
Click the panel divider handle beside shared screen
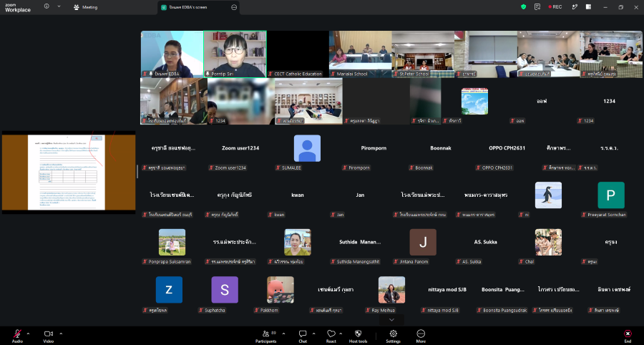coord(137,172)
